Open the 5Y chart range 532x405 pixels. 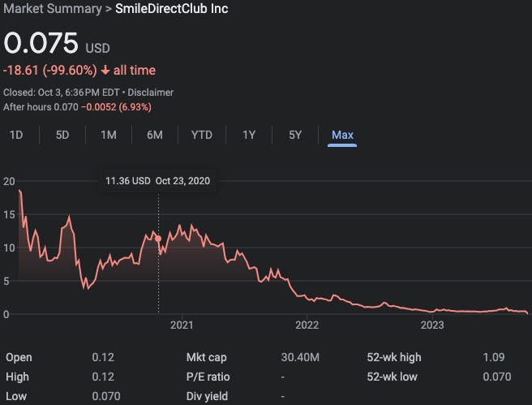(x=295, y=135)
